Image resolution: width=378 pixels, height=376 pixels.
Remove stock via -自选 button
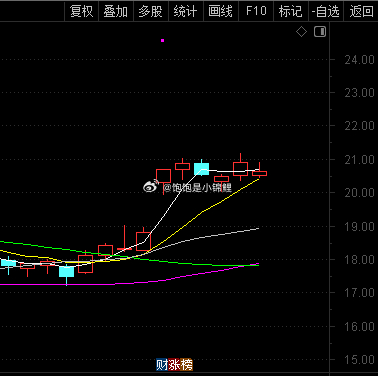click(326, 12)
